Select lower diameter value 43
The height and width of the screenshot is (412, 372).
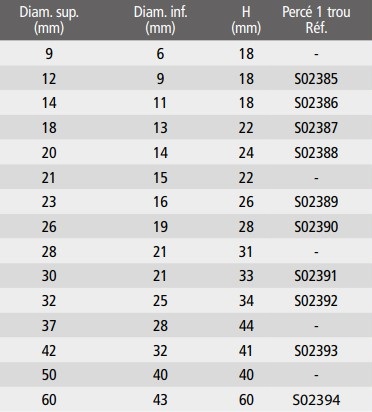160,400
